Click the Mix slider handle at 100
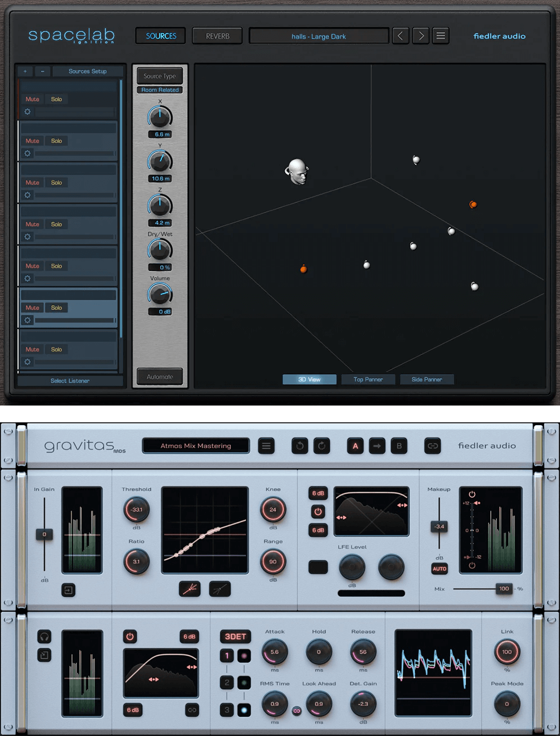The height and width of the screenshot is (736, 560). [504, 589]
